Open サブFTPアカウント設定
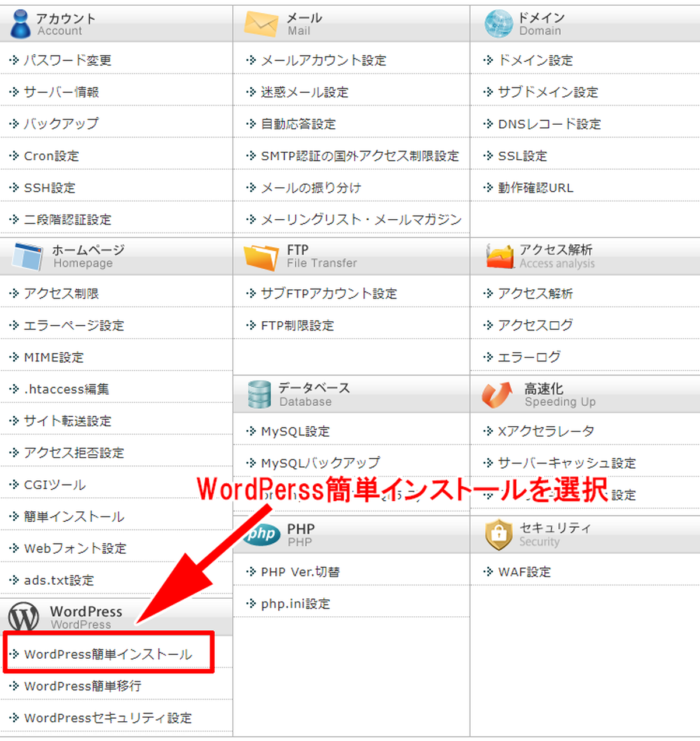The width and height of the screenshot is (700, 741). 329,293
